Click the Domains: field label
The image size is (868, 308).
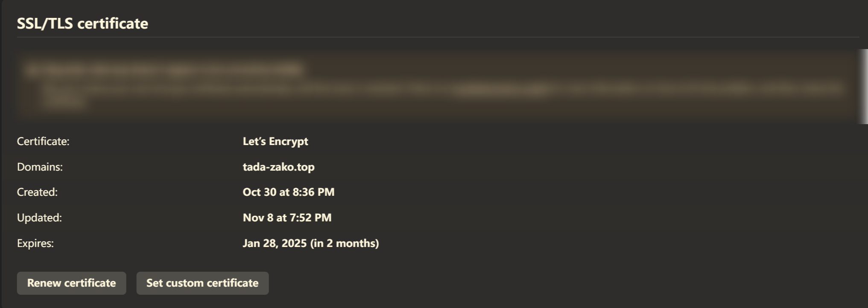coord(40,167)
